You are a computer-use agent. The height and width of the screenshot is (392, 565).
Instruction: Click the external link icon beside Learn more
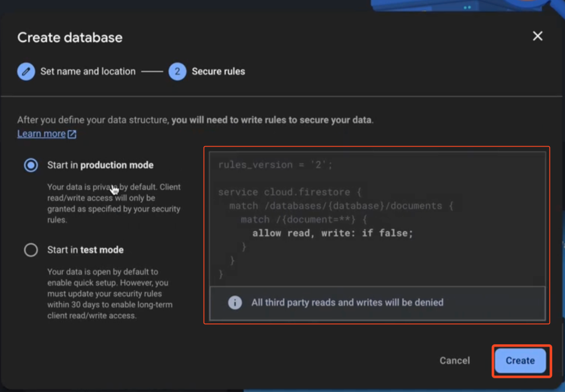coord(72,134)
